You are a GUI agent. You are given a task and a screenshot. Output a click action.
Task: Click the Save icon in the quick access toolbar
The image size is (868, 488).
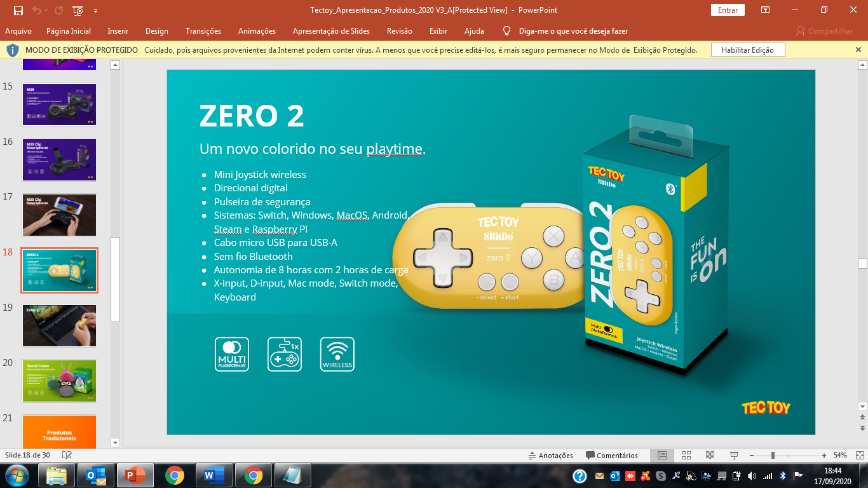point(18,10)
